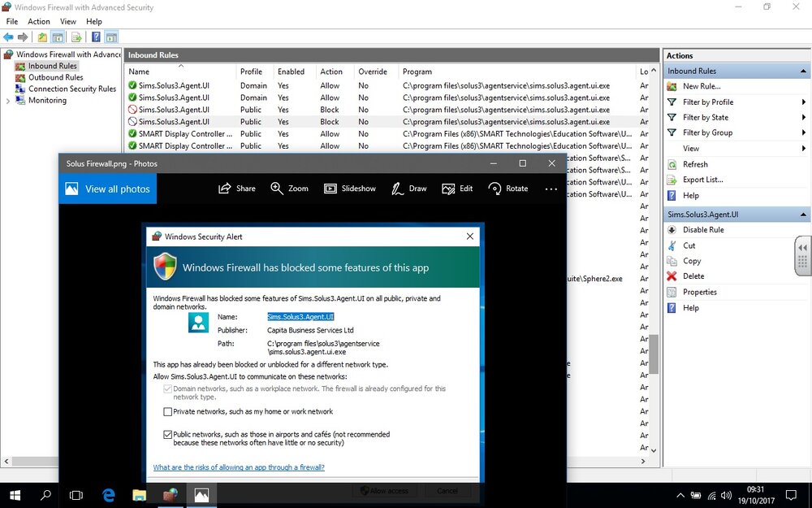Image resolution: width=812 pixels, height=508 pixels.
Task: Click the Forward arrow in the firewall toolbar
Action: pos(22,37)
